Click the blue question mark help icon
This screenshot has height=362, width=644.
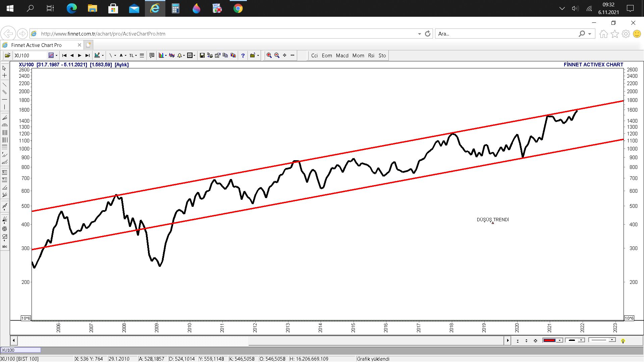[x=243, y=55]
